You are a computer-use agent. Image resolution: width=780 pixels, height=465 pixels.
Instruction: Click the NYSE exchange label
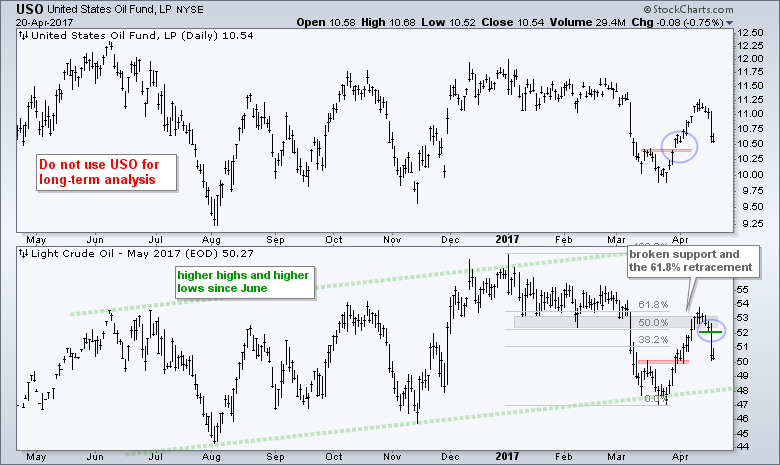pyautogui.click(x=189, y=9)
